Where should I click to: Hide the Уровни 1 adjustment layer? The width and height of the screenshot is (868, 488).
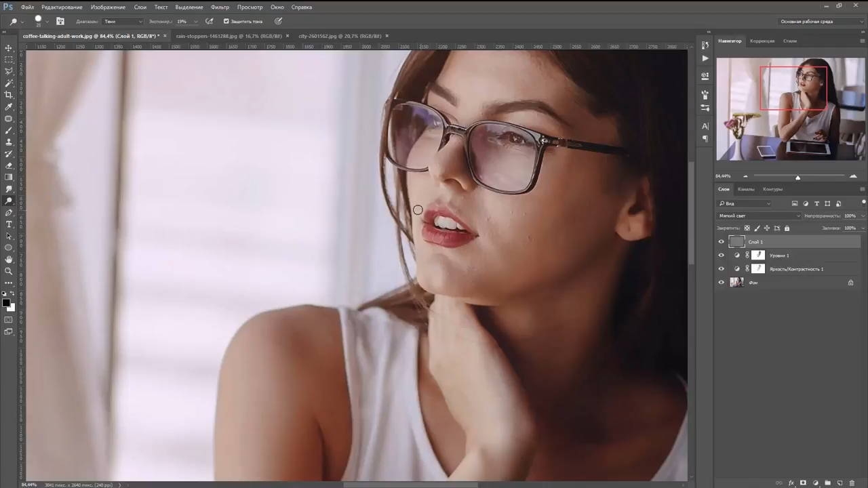721,256
